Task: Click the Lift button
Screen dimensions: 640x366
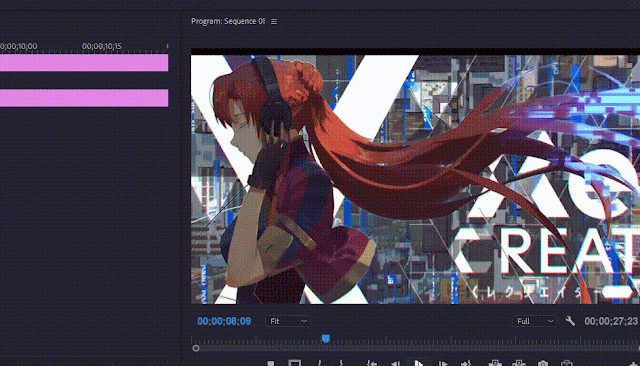Action: tap(495, 363)
